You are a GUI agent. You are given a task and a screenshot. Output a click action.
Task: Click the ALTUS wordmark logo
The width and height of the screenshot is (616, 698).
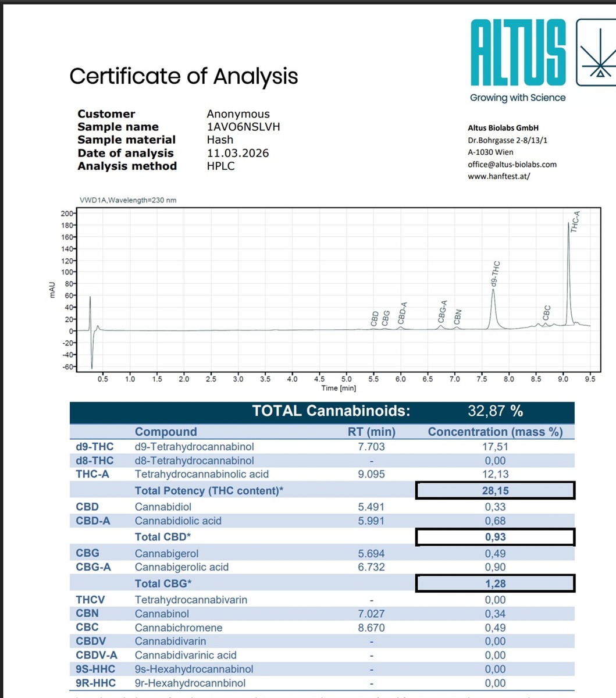tap(518, 53)
